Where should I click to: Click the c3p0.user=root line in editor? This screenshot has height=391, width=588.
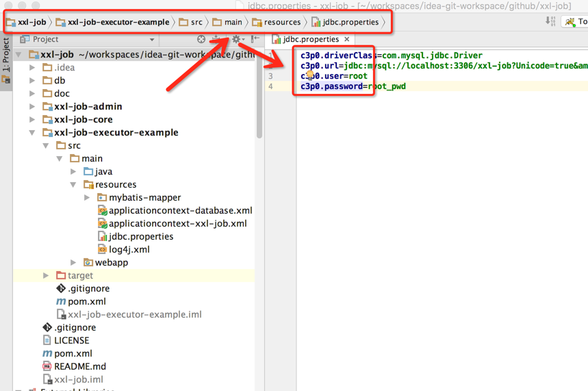334,76
